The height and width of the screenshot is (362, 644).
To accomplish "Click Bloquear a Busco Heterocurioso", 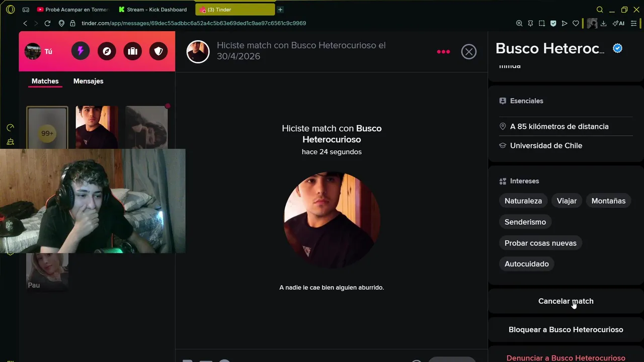I will tap(566, 330).
